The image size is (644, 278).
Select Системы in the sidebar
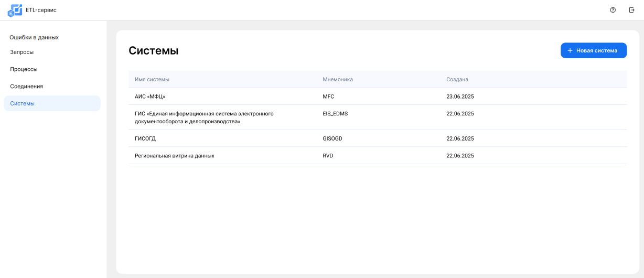(23, 103)
